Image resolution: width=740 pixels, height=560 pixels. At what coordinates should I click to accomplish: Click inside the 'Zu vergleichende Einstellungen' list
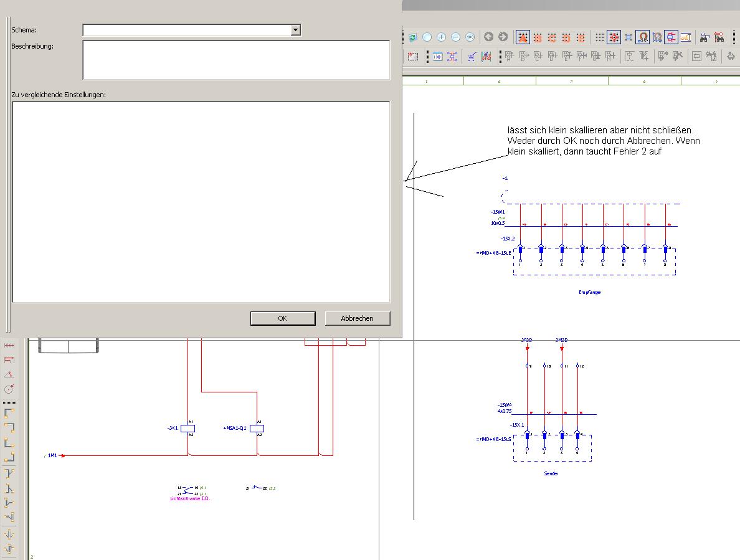tap(201, 202)
